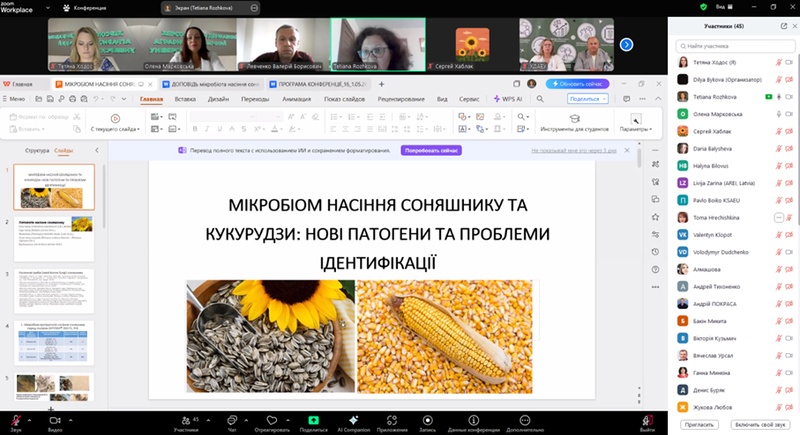Open AI Companion in Zoom toolbar
Screen dimensions: 800x435
pos(353,420)
